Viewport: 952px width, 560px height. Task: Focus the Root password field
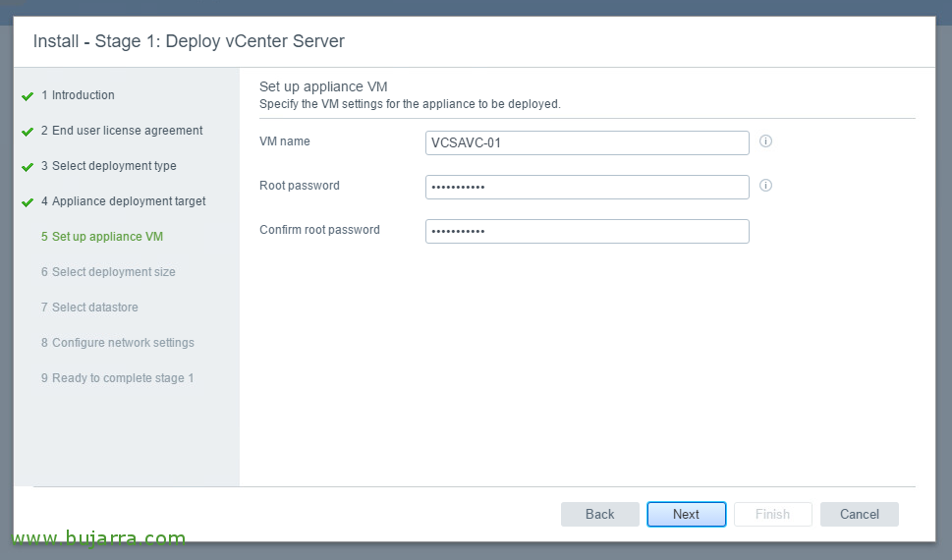pyautogui.click(x=588, y=187)
